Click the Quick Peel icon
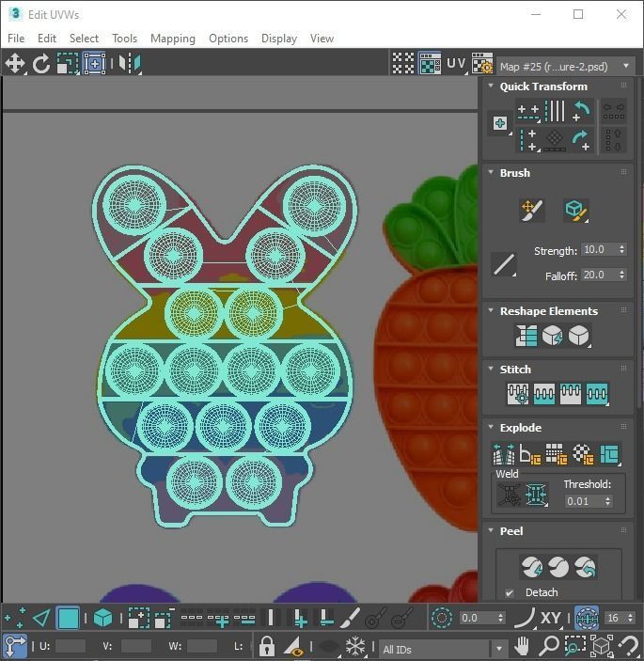This screenshot has width=644, height=661. click(532, 567)
